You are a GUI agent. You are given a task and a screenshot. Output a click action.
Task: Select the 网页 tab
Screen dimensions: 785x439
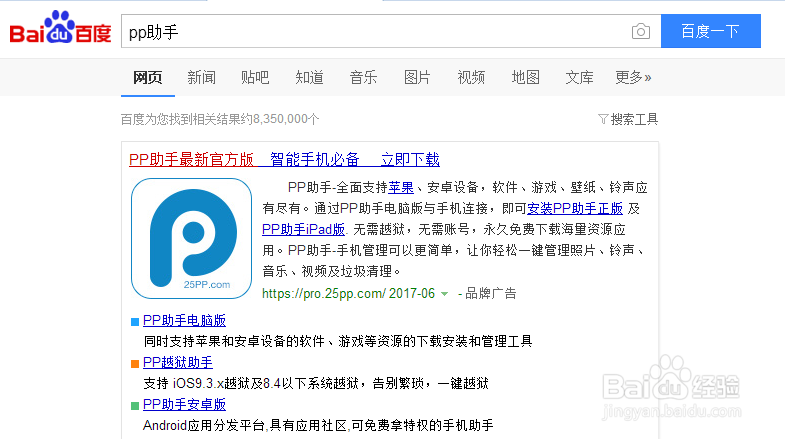pos(148,77)
